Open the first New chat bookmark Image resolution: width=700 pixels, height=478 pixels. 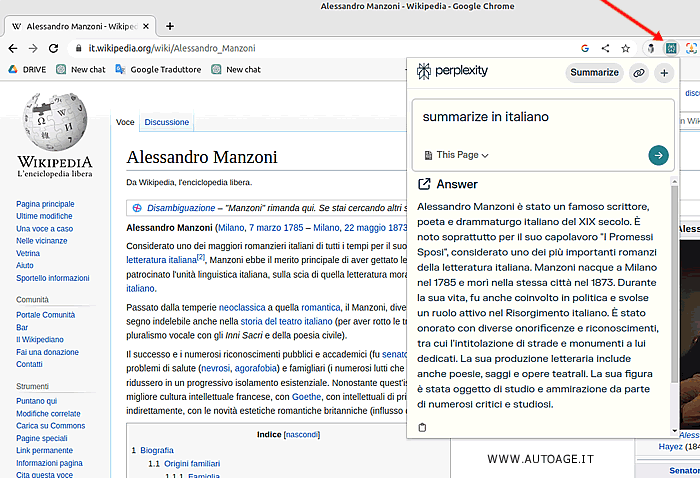coord(81,69)
